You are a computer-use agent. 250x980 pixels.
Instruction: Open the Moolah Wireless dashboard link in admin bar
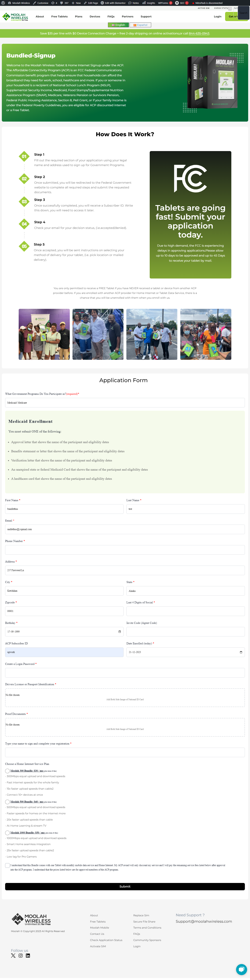tap(19, 3)
